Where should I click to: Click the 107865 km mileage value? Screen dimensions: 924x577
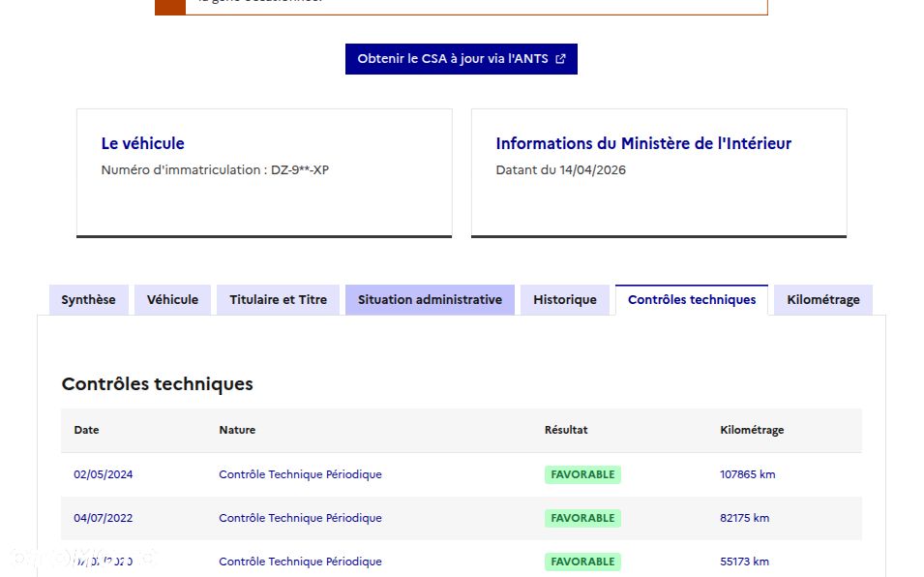point(748,474)
